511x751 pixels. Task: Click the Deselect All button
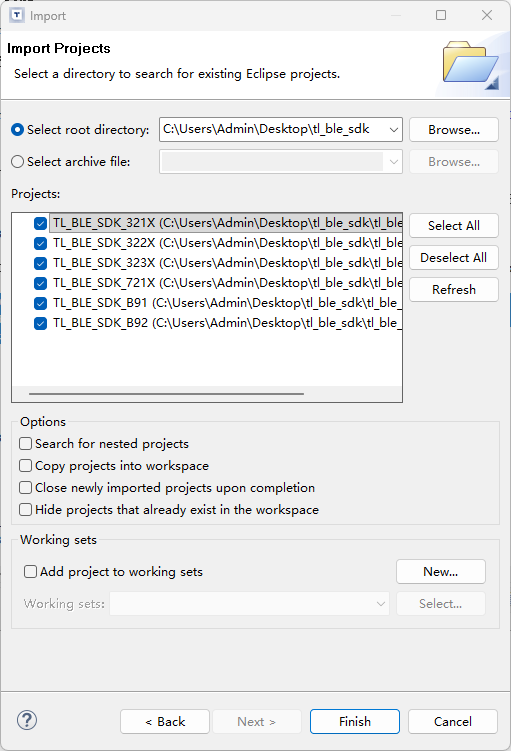(454, 258)
